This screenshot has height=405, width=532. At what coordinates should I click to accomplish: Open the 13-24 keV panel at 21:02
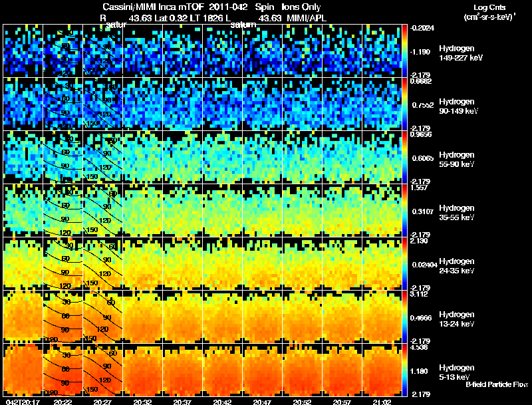click(382, 317)
